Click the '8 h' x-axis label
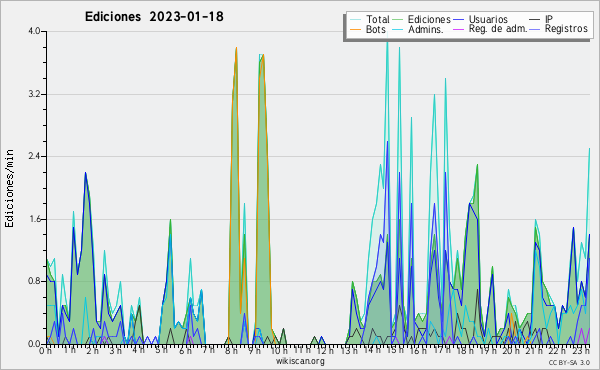The height and width of the screenshot is (370, 600). pyautogui.click(x=231, y=350)
